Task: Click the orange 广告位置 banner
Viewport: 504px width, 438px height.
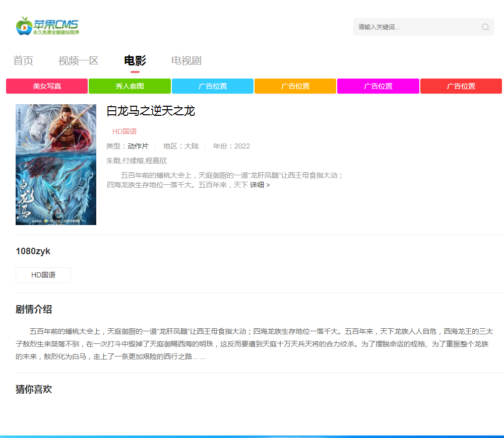Action: pyautogui.click(x=295, y=86)
